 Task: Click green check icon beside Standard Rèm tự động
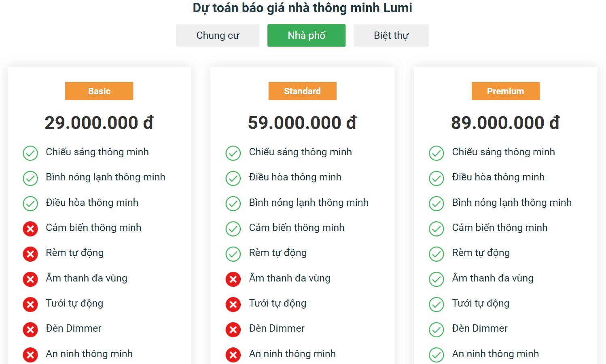click(x=233, y=254)
